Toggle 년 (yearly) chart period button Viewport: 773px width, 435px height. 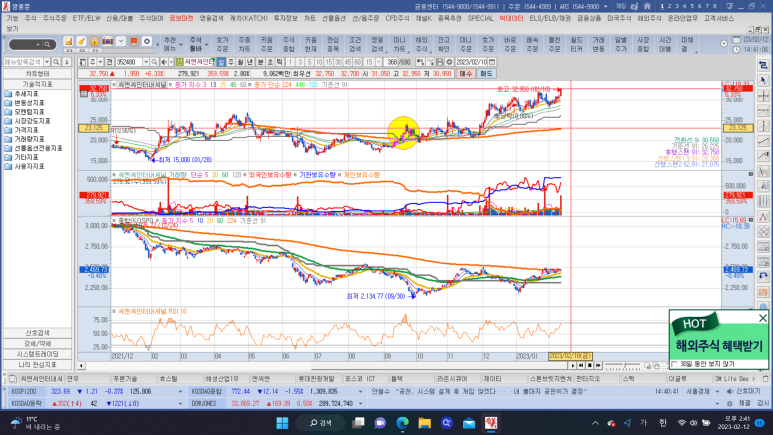(250, 62)
